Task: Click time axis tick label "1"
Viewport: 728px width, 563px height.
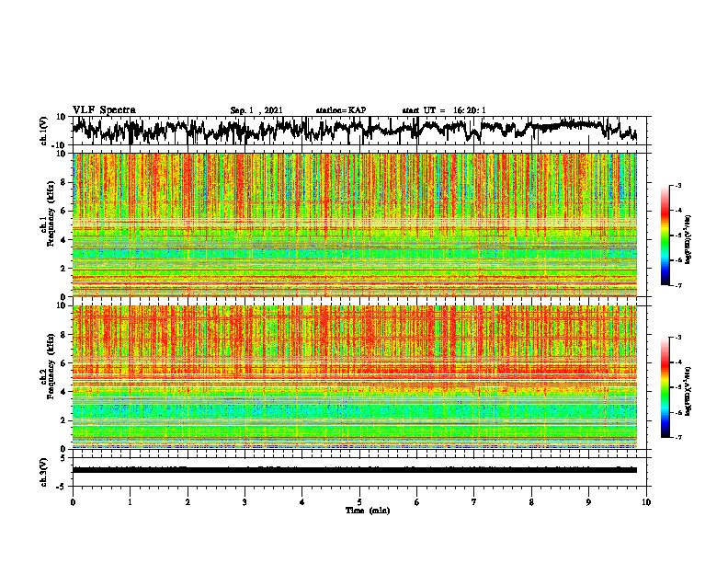Action: pyautogui.click(x=130, y=502)
